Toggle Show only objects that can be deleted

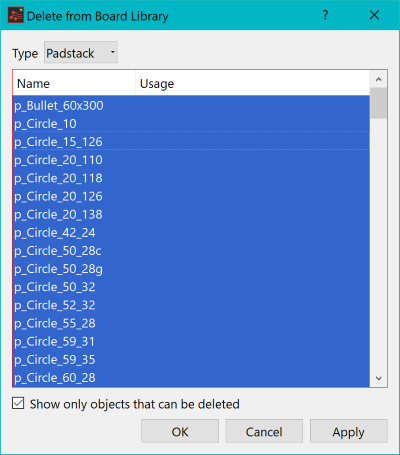point(18,403)
